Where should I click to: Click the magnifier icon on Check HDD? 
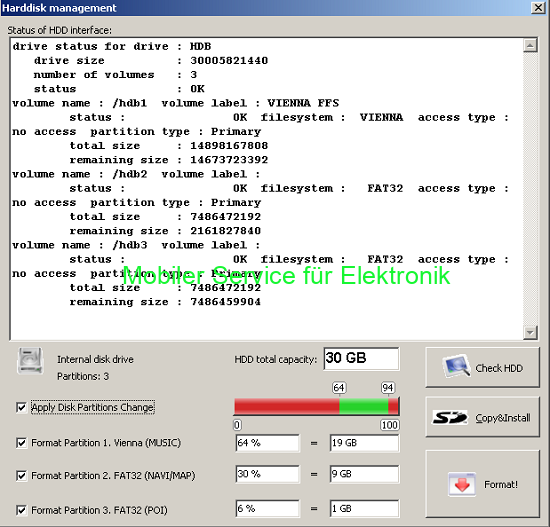(456, 366)
